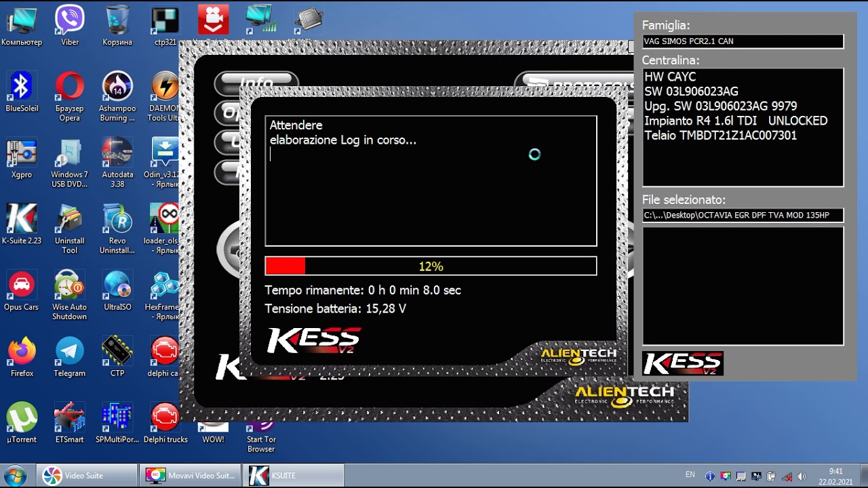The width and height of the screenshot is (868, 488).
Task: Click the Tensione batteria 15,28 V text
Action: [335, 309]
